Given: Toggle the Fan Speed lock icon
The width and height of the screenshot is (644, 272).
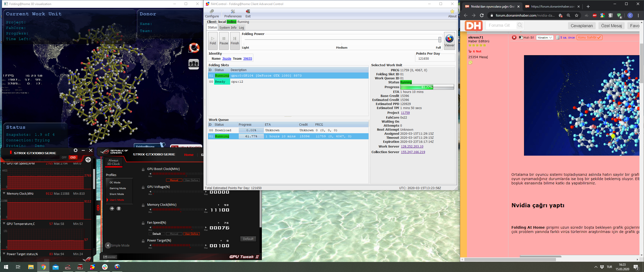Looking at the screenshot, I should [143, 223].
